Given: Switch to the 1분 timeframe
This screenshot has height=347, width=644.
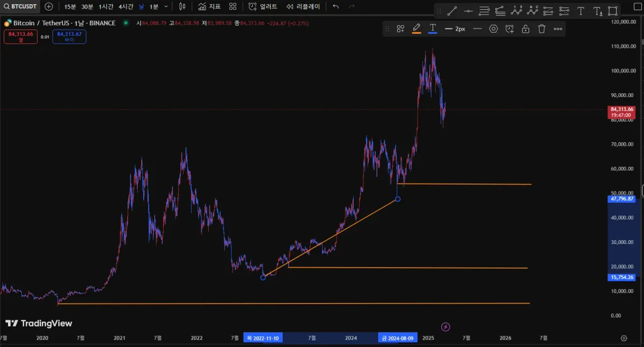Looking at the screenshot, I should [x=154, y=6].
